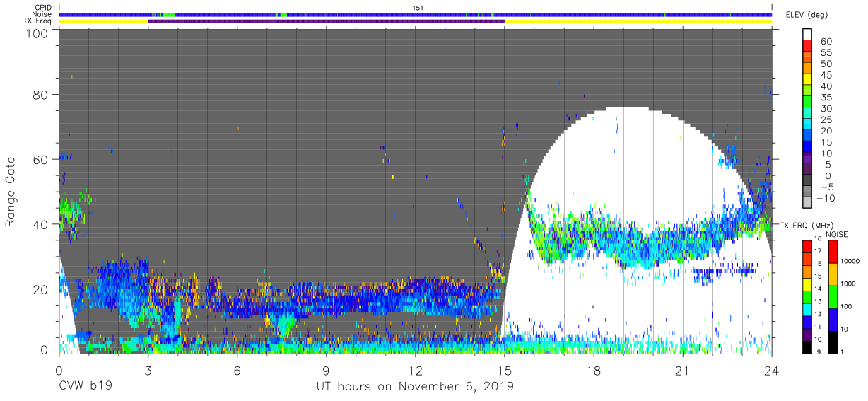Click the 18 hour mark on time axis
868x401 pixels.
pos(594,370)
